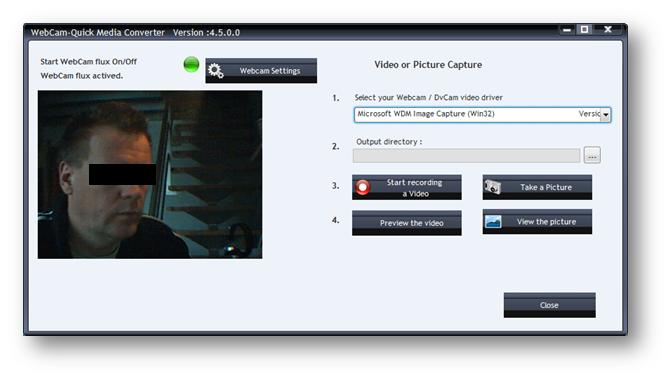Start recording a Video
672x379 pixels.
(x=407, y=187)
